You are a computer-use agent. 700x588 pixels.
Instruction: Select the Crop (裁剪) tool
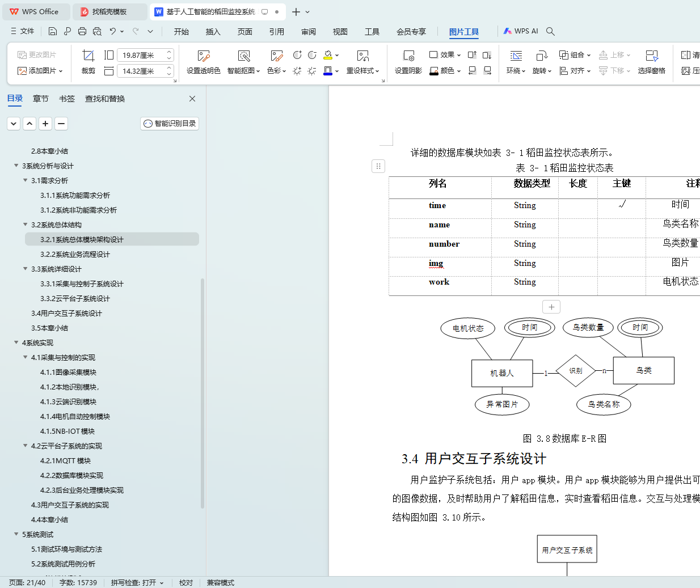(88, 62)
